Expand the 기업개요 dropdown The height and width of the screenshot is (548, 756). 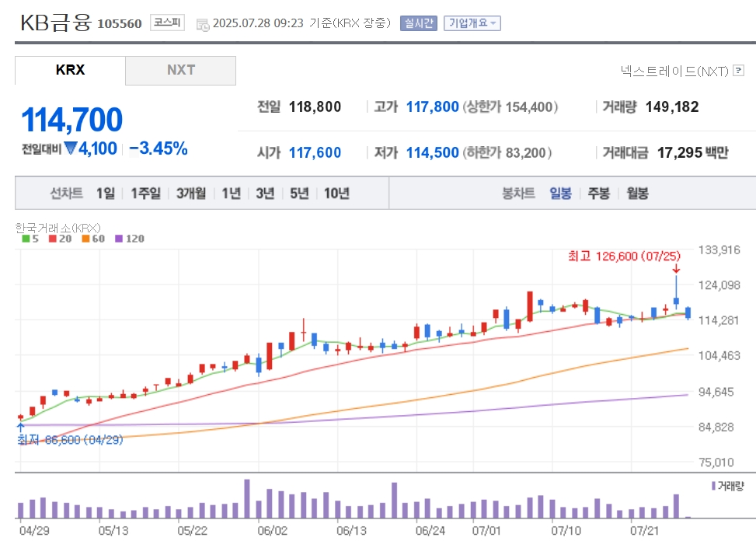coord(472,23)
